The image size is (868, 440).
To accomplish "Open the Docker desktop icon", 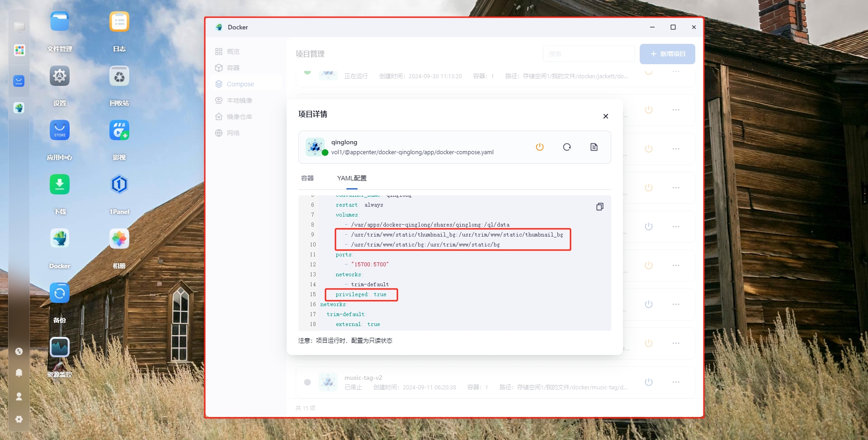I will click(60, 239).
